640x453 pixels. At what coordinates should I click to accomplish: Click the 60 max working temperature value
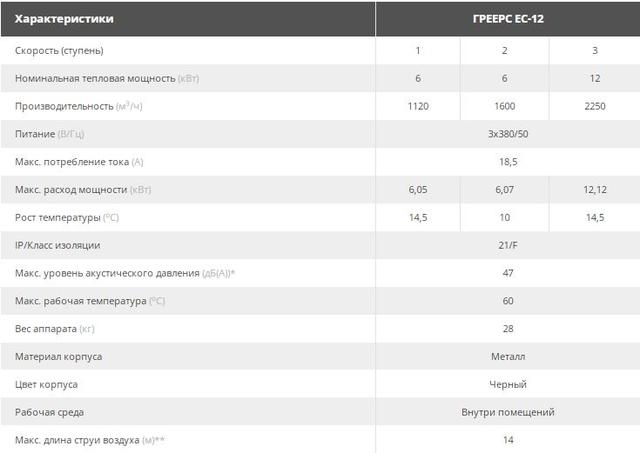(508, 301)
